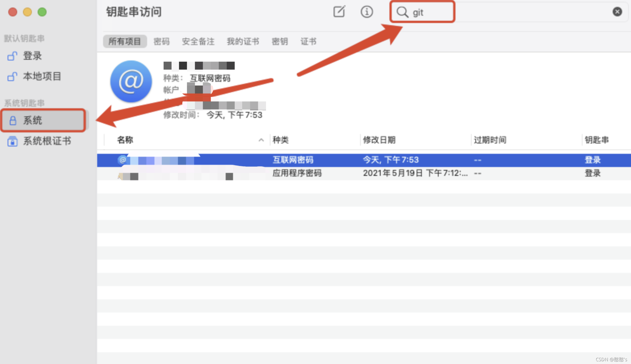Viewport: 631px width, 364px height.
Task: Click the 修改时间 value in detail header
Action: pos(234,115)
